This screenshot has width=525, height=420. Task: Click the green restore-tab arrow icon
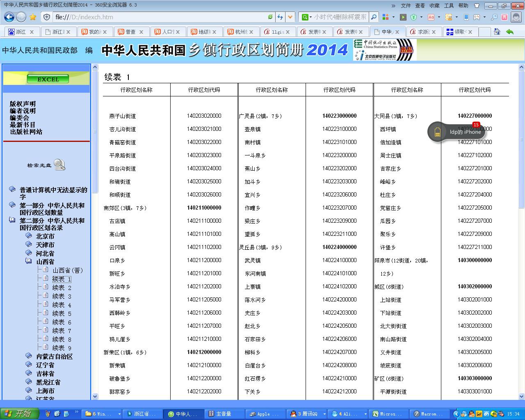tap(510, 32)
